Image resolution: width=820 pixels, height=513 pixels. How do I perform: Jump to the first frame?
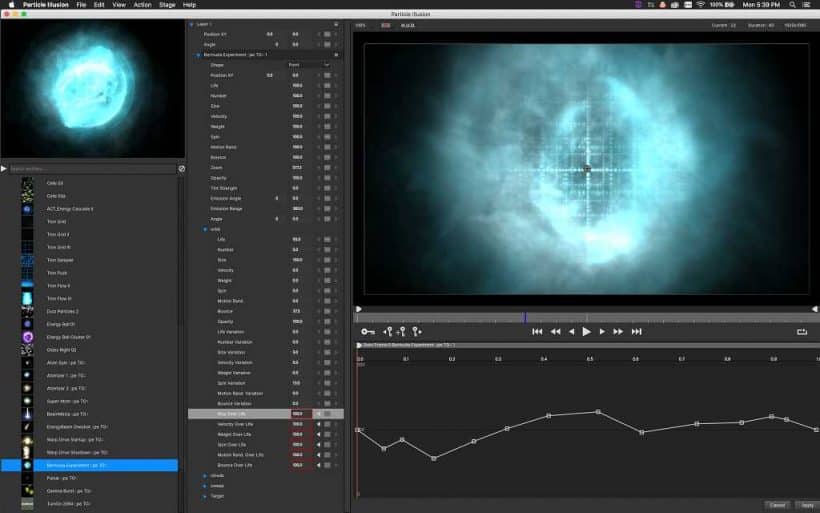coord(537,332)
